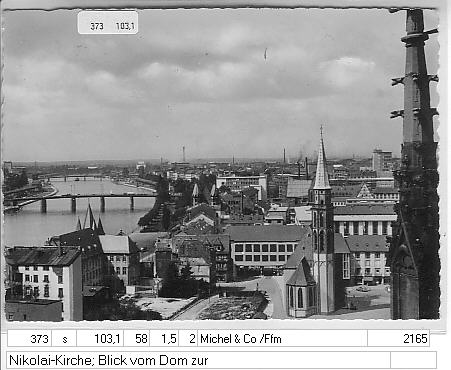The image size is (451, 370).
Task: Select the field with value 58
Action: [x=137, y=339]
